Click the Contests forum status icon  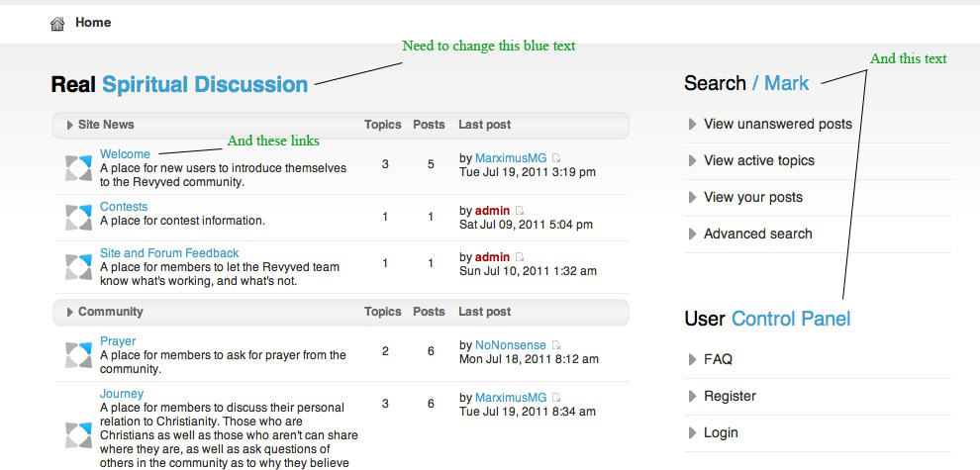79,217
